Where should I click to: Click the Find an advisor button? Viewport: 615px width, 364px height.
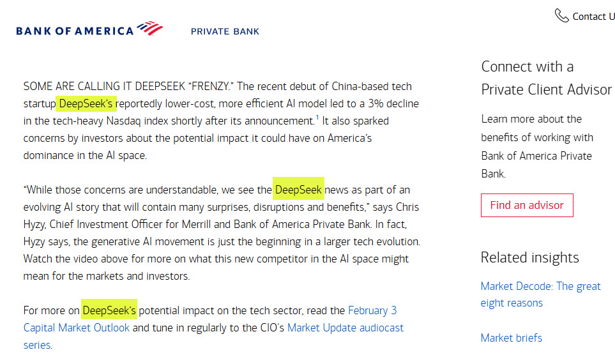pyautogui.click(x=527, y=205)
